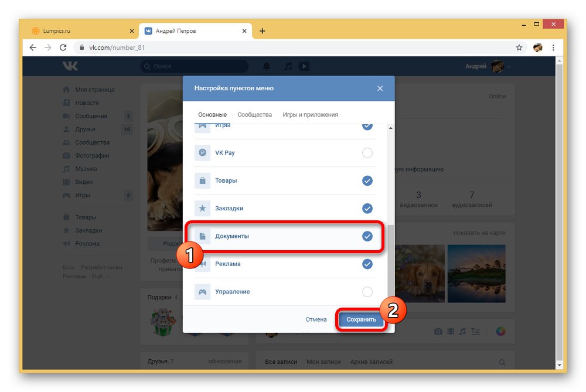Click the VK search field

[195, 66]
